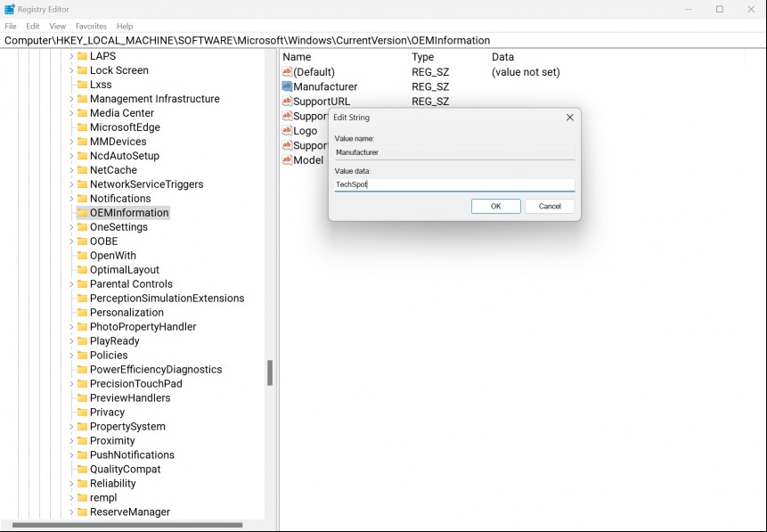
Task: Click the Media Center folder icon
Action: click(82, 112)
